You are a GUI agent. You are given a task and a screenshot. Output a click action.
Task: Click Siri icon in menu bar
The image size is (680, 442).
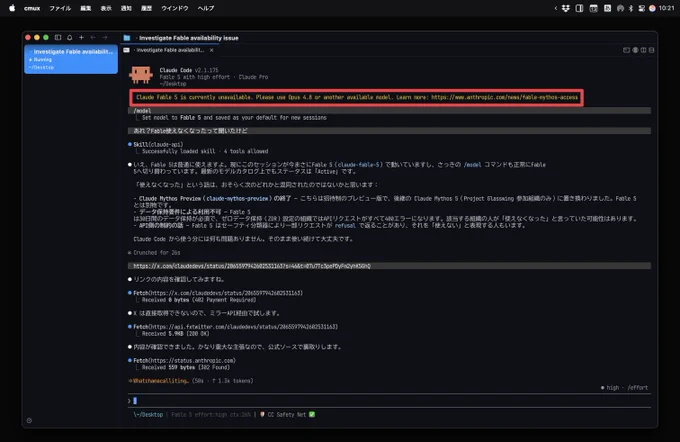tap(652, 8)
